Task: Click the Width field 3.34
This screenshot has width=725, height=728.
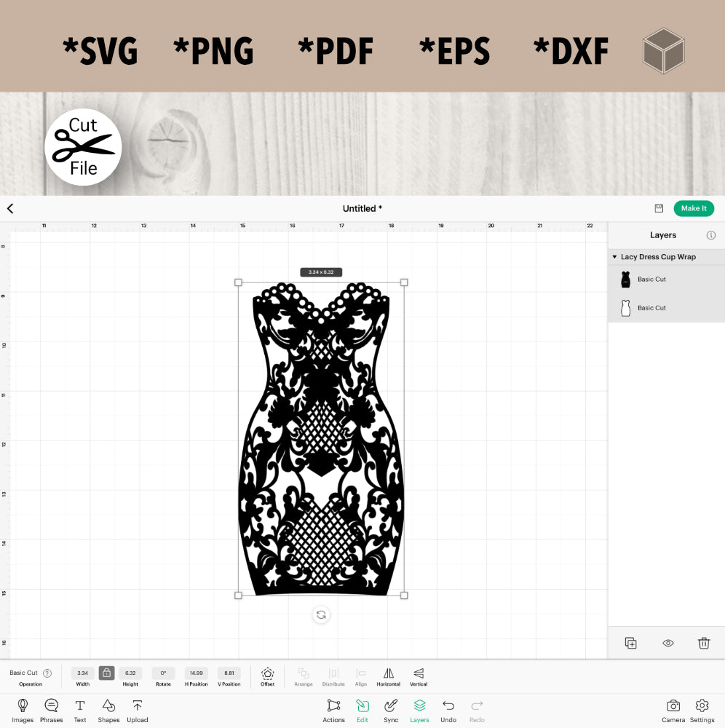Action: tap(83, 673)
